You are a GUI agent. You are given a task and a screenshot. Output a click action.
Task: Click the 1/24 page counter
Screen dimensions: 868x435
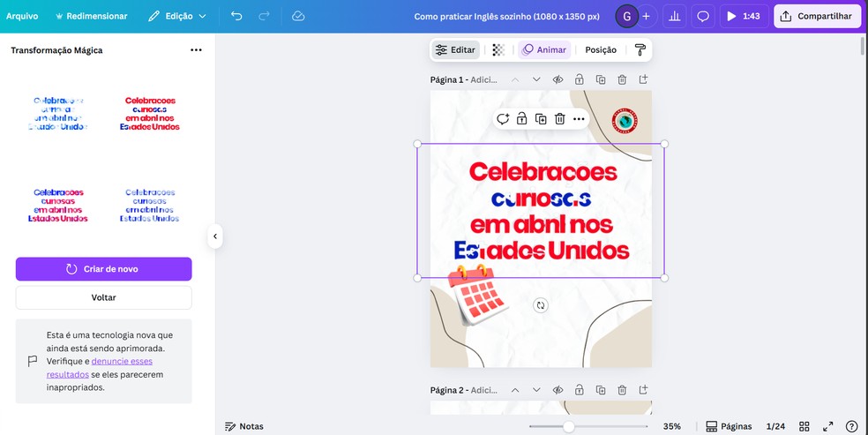(x=775, y=426)
